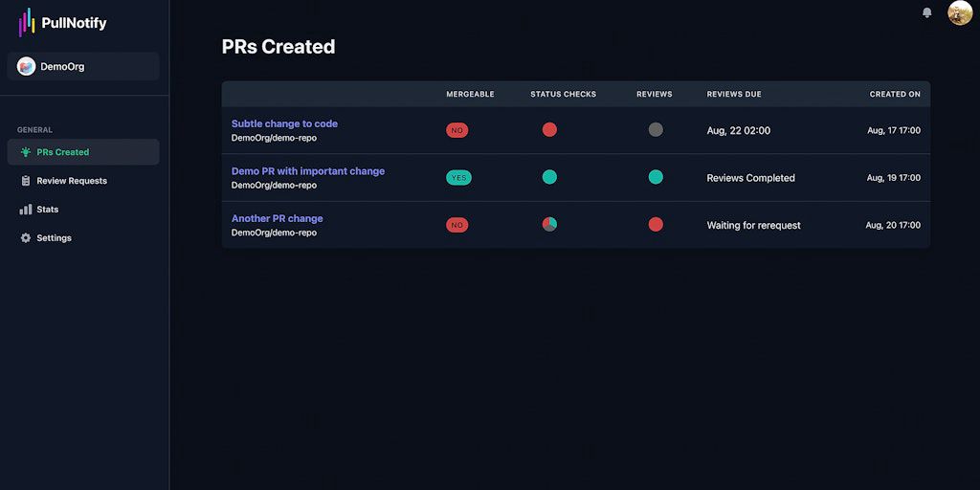Click the Settings gear icon

click(26, 238)
